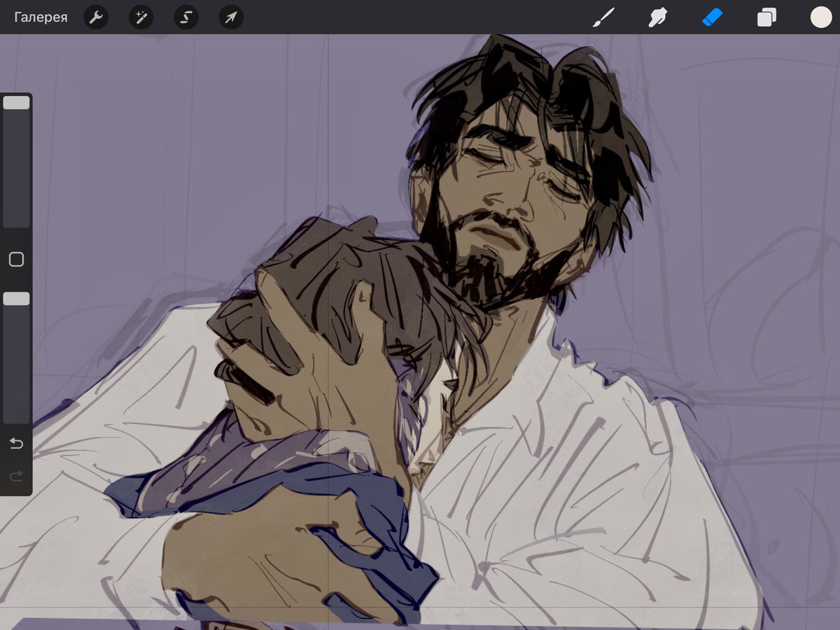Undo the last stroke
Screen dimensions: 840x630
click(16, 443)
